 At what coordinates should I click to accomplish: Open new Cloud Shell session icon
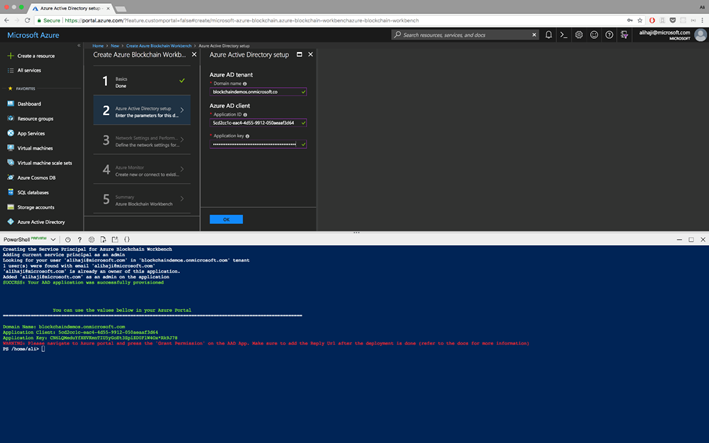tap(115, 240)
